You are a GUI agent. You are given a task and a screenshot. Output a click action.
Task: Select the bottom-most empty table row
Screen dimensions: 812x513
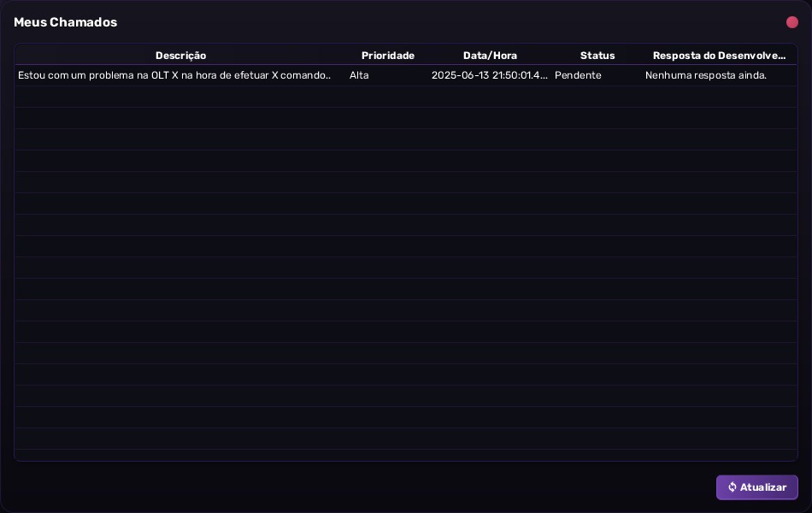[x=406, y=439]
